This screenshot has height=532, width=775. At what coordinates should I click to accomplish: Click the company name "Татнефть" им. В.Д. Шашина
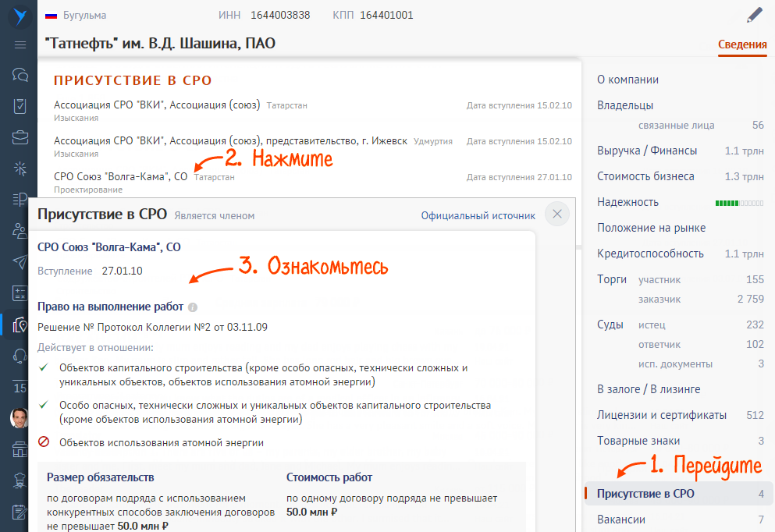pos(160,44)
